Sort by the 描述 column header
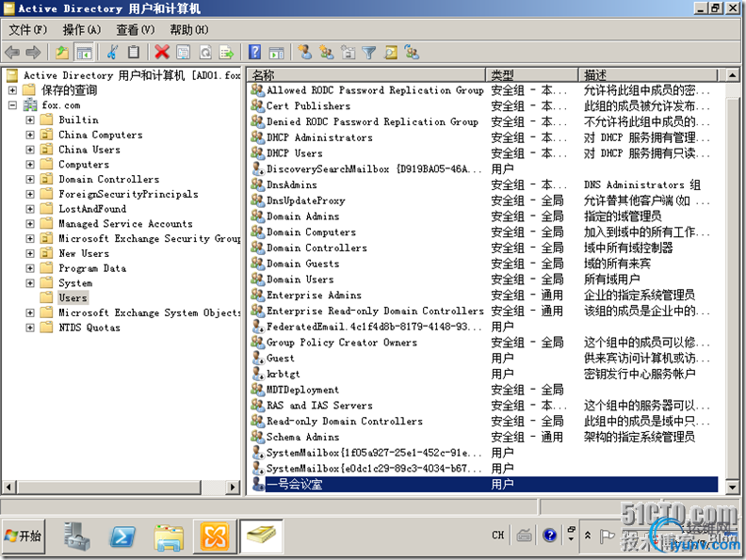The width and height of the screenshot is (746, 560). pos(648,75)
